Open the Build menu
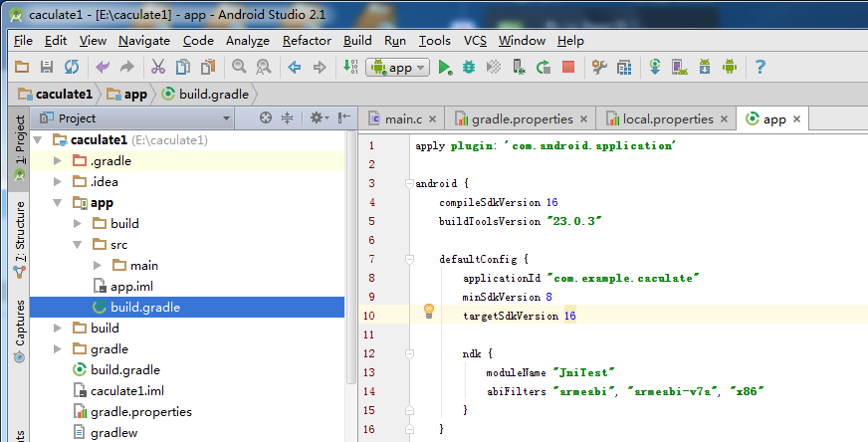 tap(357, 41)
